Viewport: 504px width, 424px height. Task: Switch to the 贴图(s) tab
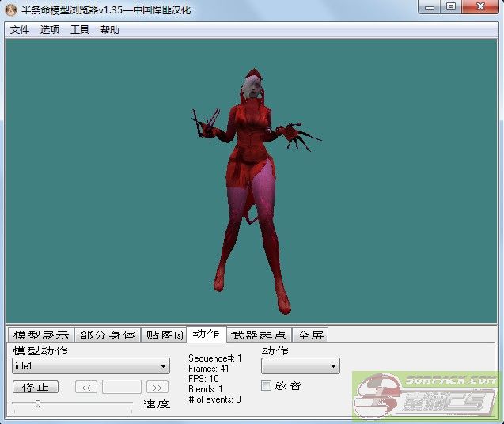(165, 335)
